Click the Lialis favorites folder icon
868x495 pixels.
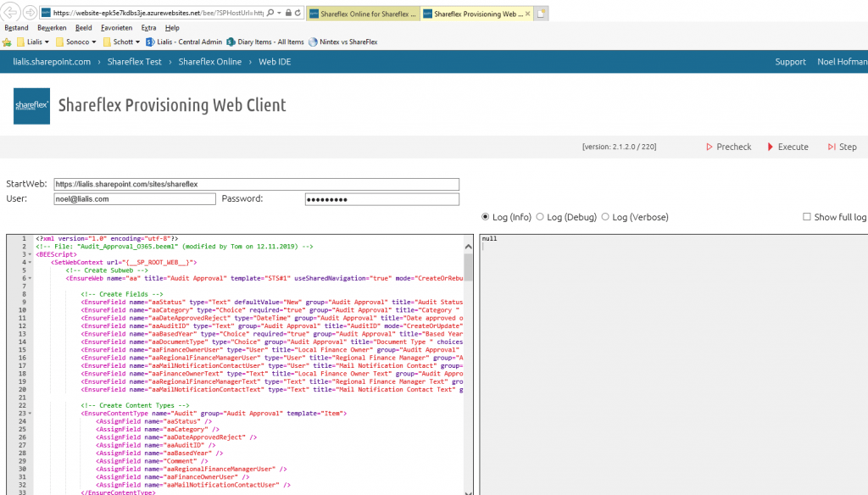click(x=20, y=42)
